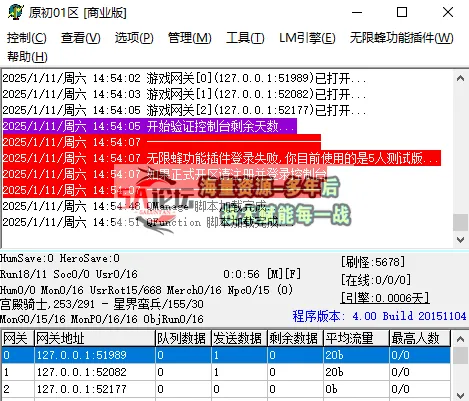Image resolution: width=469 pixels, height=401 pixels.
Task: Click the MonG0/15/16 status line
Action: point(102,319)
